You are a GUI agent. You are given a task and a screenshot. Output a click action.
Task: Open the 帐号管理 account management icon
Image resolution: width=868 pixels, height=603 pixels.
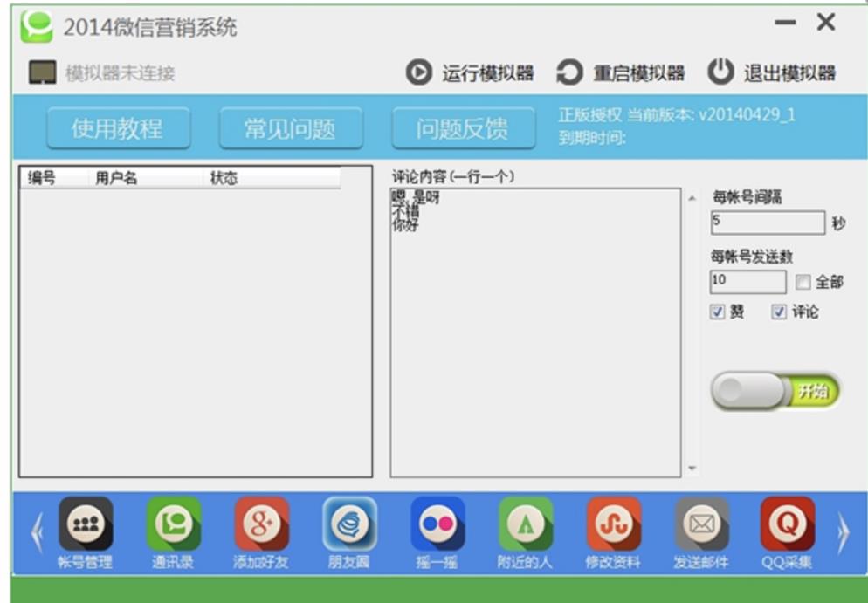[x=86, y=524]
